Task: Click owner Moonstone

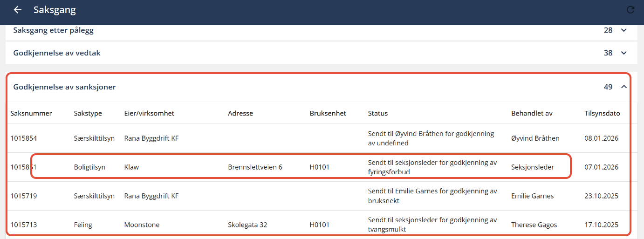Action: tap(142, 225)
